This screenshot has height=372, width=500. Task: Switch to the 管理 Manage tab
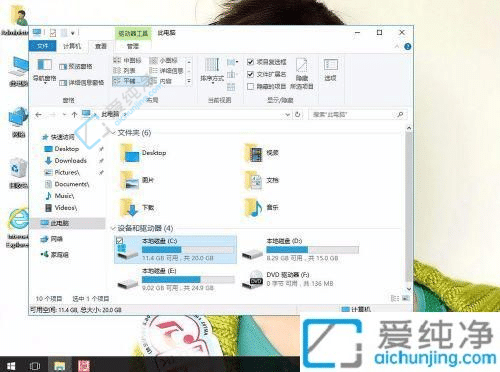click(133, 46)
